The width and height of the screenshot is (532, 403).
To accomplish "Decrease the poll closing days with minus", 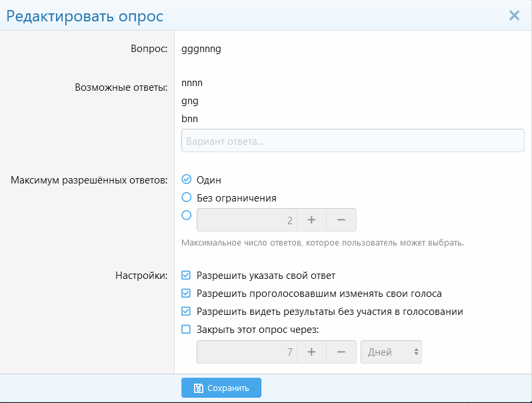I will coord(341,352).
